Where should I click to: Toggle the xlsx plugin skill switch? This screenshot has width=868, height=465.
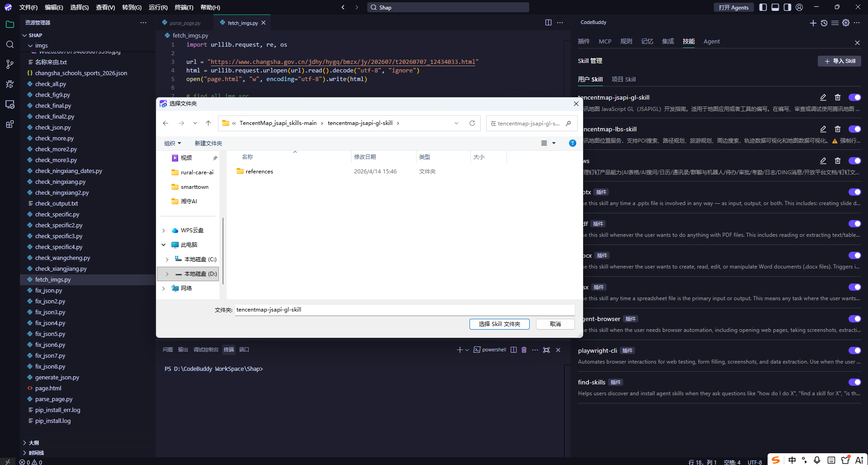[854, 287]
